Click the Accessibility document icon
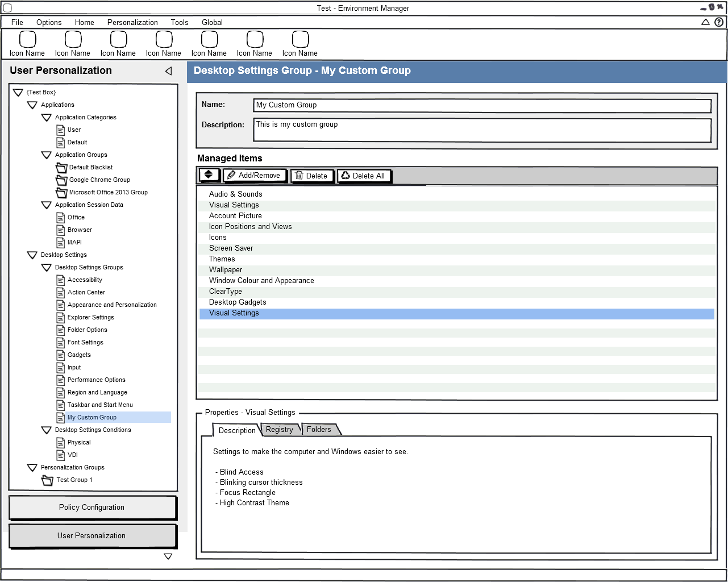Screen dimensions: 728x582 pyautogui.click(x=61, y=280)
